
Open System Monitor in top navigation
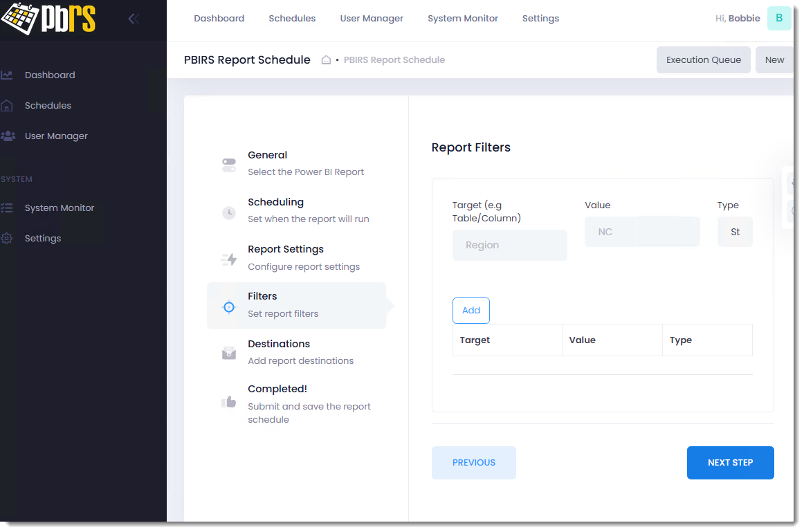coord(463,19)
